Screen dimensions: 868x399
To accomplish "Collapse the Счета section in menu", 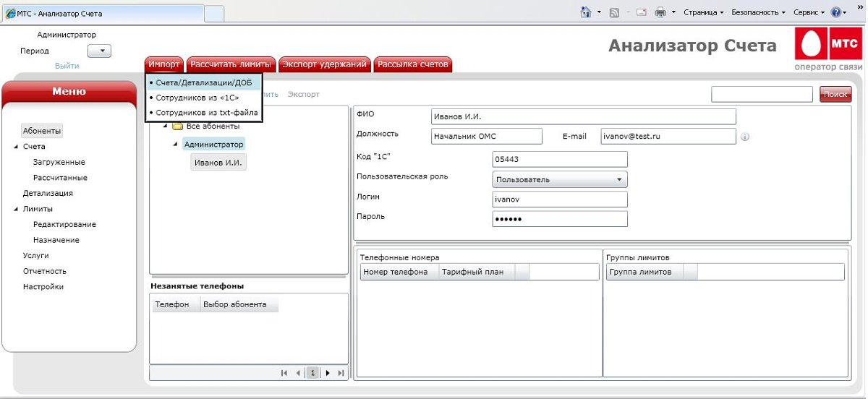I will coord(16,147).
